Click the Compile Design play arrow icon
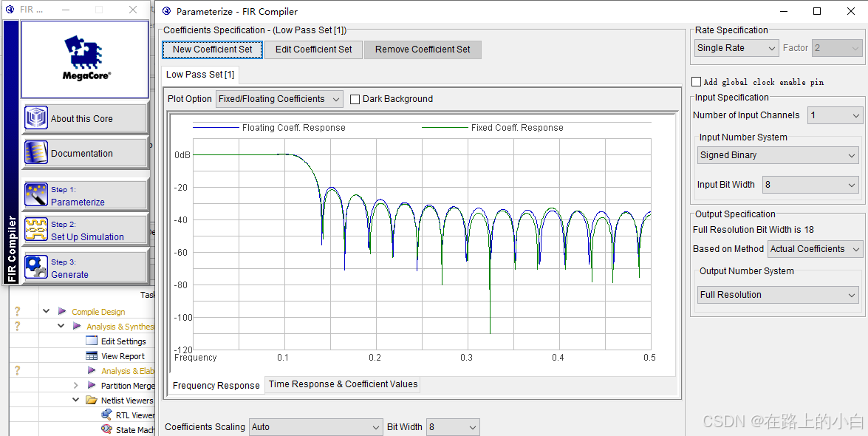 pos(62,311)
